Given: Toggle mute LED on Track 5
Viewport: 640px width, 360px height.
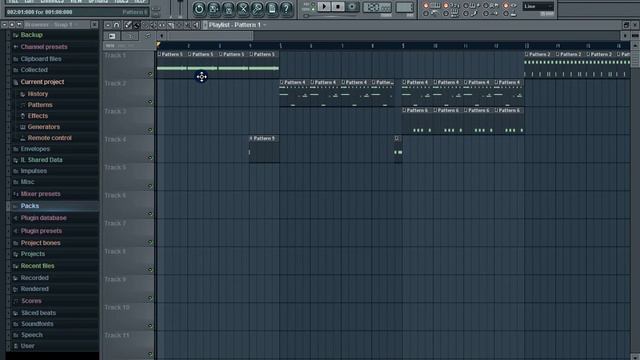Looking at the screenshot, I should click(x=150, y=186).
